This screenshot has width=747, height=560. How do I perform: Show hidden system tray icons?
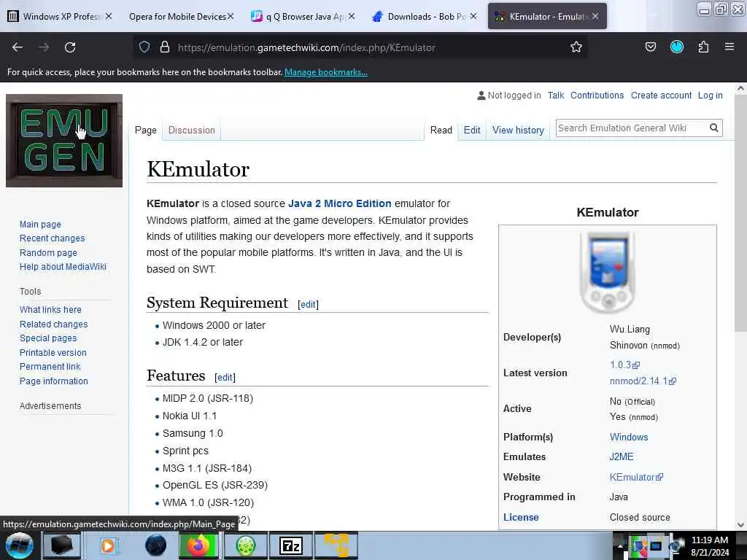pos(620,545)
